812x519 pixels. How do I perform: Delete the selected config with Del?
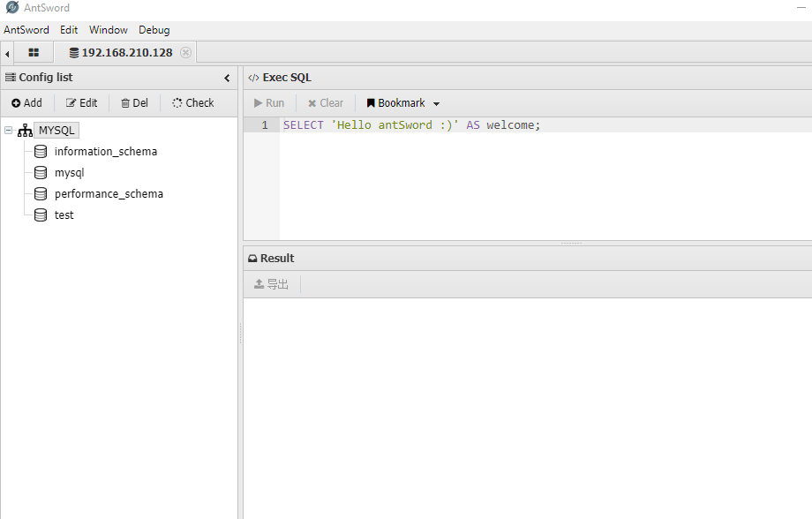135,103
